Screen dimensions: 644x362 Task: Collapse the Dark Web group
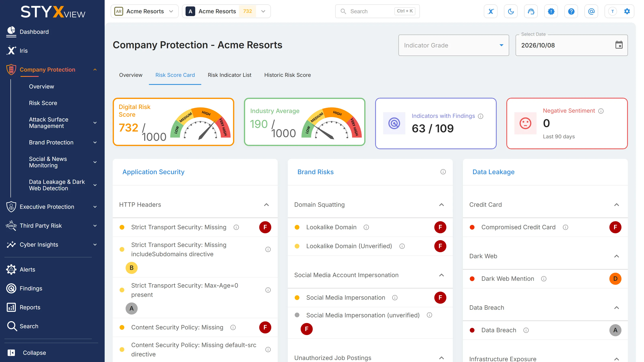616,256
